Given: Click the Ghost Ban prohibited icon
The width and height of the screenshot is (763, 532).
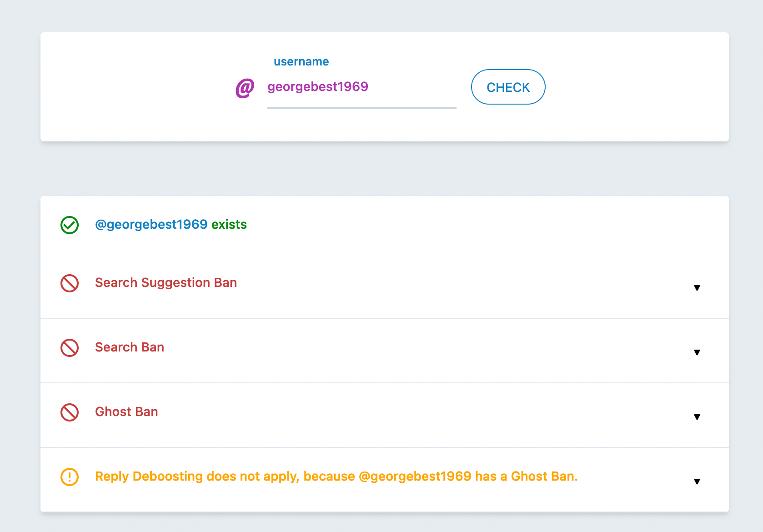Looking at the screenshot, I should (x=70, y=412).
